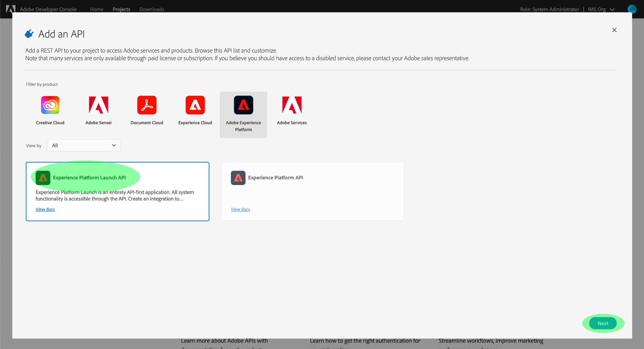Filter APIs by Experience Cloud icon
Image resolution: width=644 pixels, height=349 pixels.
click(x=195, y=105)
